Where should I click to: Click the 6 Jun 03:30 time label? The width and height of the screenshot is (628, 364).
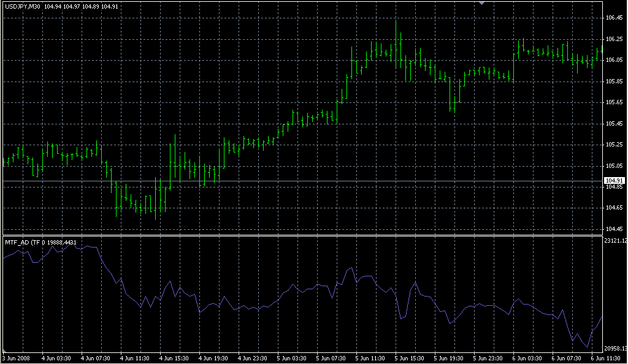[x=527, y=358]
